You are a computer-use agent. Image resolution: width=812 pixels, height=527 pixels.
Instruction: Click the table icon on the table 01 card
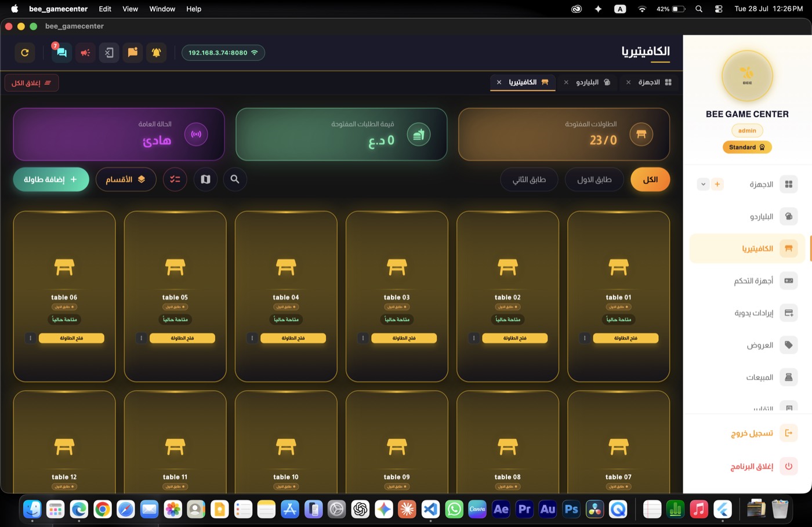coord(619,267)
